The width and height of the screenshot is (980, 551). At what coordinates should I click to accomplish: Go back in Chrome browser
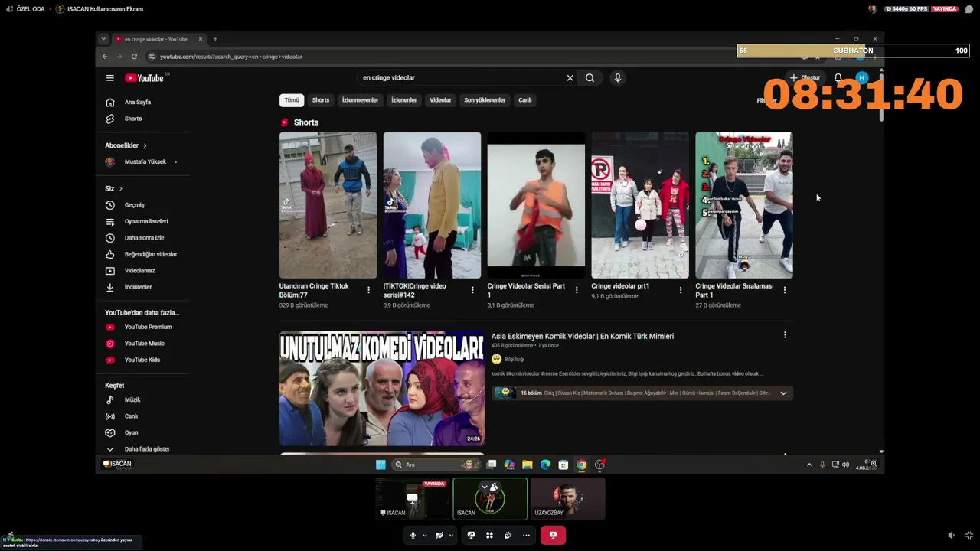click(105, 57)
